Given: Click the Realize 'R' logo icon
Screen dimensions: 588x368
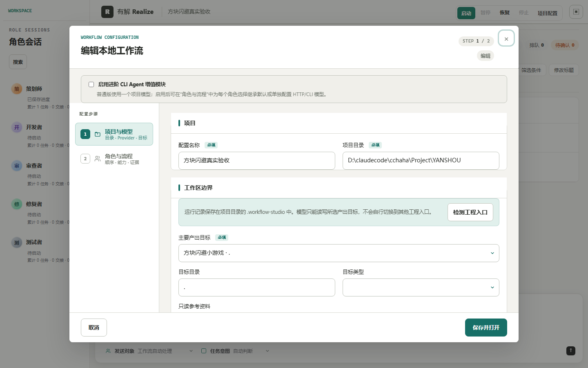Looking at the screenshot, I should click(107, 12).
